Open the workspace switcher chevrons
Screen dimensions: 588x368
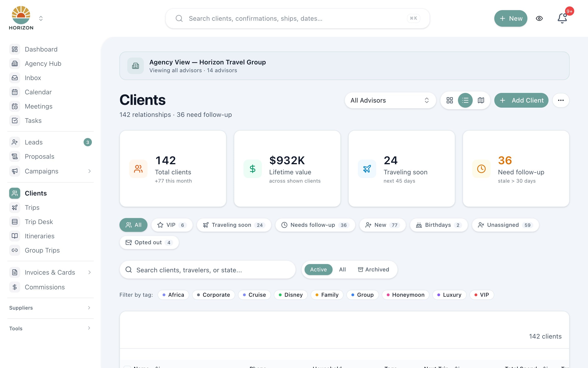tap(41, 18)
